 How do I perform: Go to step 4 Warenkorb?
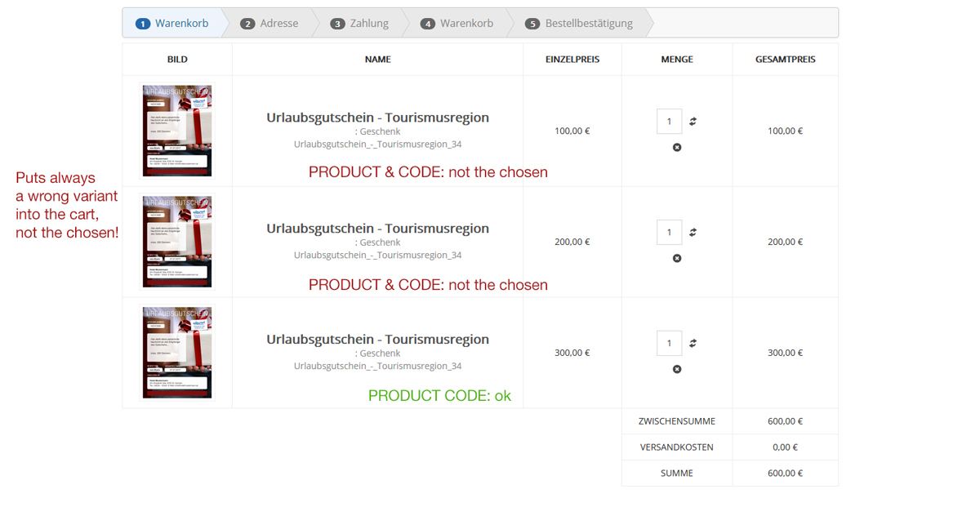point(457,24)
